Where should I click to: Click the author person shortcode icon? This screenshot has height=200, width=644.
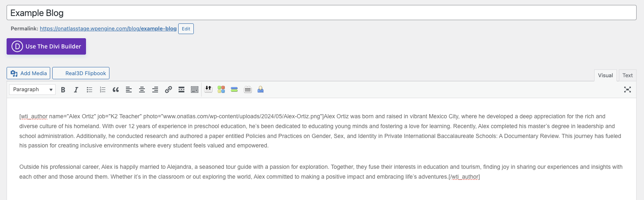click(260, 89)
